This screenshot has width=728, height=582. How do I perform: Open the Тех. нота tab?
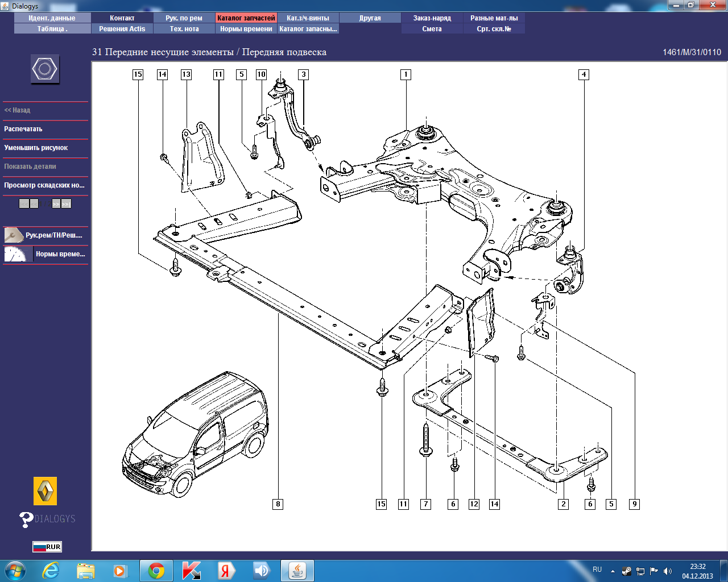[x=184, y=29]
